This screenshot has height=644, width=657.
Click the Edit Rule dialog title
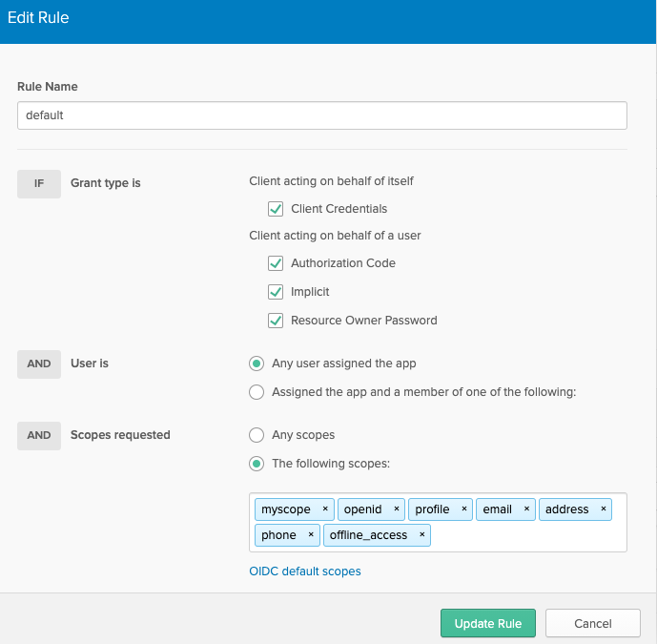coord(38,17)
